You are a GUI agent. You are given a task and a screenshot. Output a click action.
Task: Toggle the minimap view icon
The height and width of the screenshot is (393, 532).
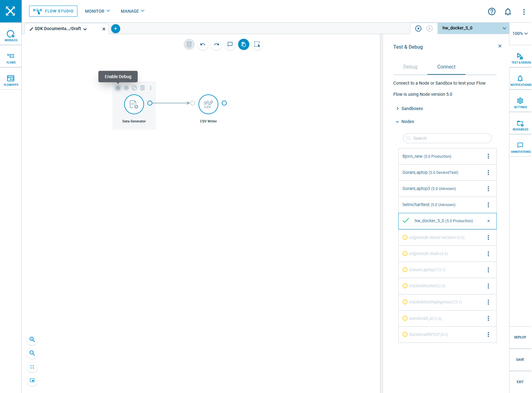32,380
